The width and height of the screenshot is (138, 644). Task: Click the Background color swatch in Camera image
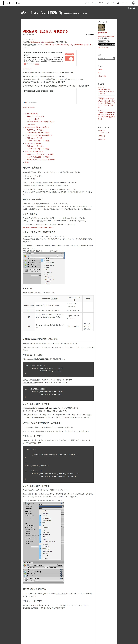50,507
